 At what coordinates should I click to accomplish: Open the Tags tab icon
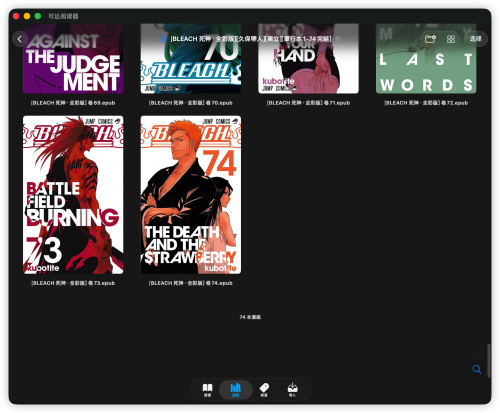264,389
